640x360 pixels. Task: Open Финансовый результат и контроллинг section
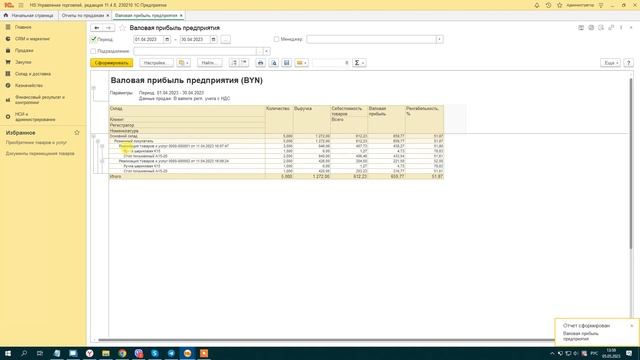(x=40, y=100)
